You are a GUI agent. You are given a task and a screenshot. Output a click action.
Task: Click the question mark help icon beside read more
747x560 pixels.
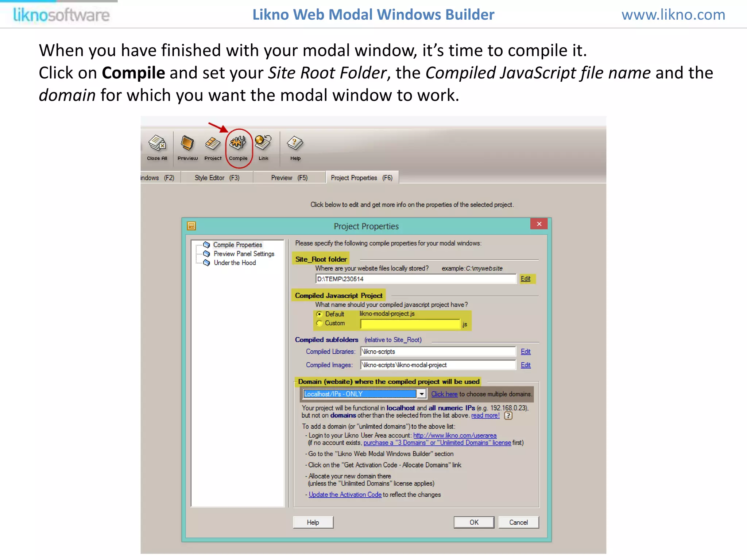pyautogui.click(x=508, y=416)
